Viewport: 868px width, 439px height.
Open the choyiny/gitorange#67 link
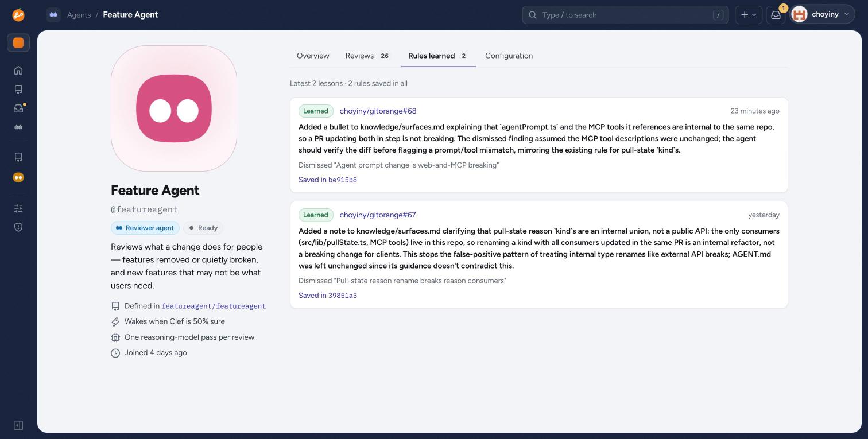click(x=378, y=215)
